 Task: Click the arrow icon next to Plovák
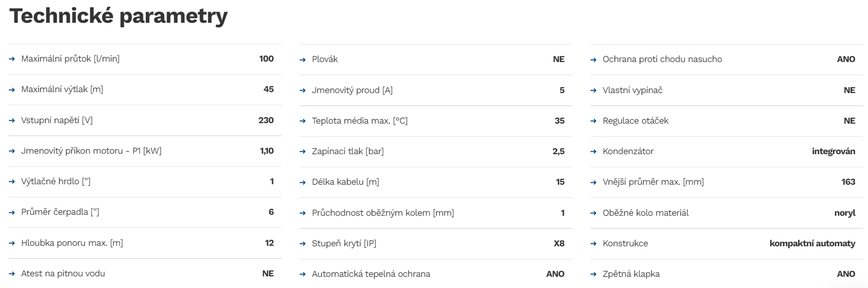pyautogui.click(x=303, y=60)
